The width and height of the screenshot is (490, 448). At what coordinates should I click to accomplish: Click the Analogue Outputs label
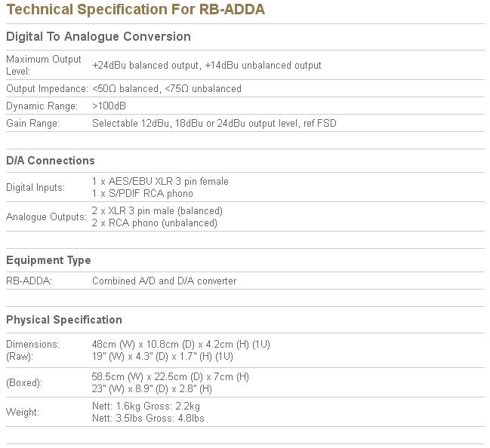coord(46,217)
